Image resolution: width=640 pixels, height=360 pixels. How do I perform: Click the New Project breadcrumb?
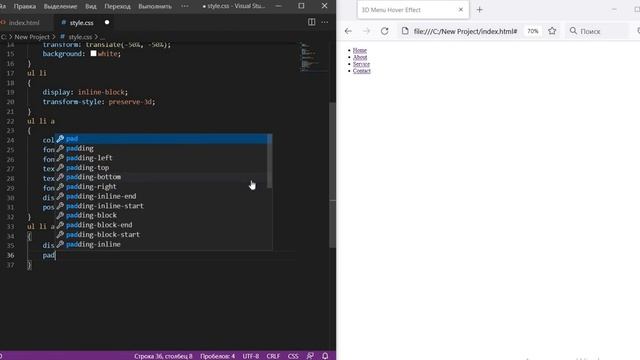pos(32,37)
